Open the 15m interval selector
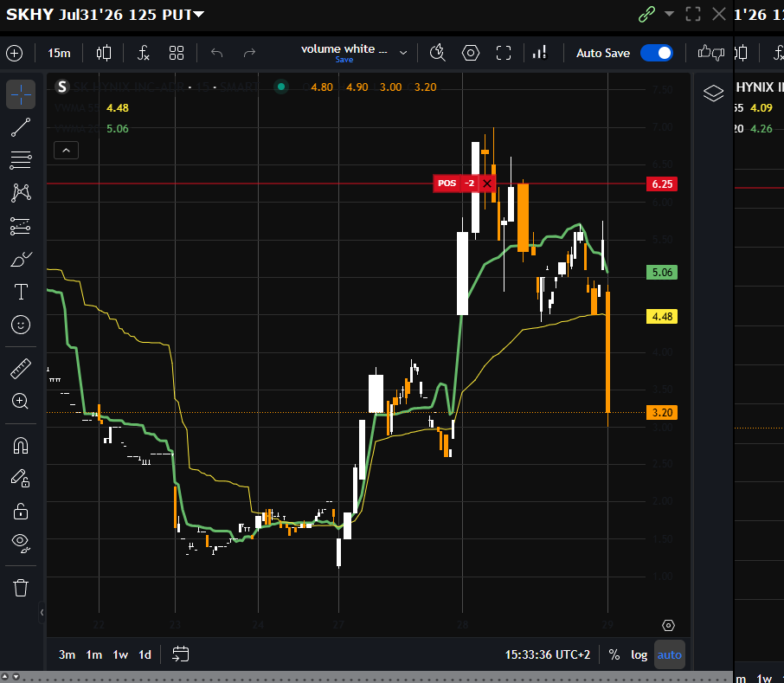The image size is (784, 683). pyautogui.click(x=59, y=53)
